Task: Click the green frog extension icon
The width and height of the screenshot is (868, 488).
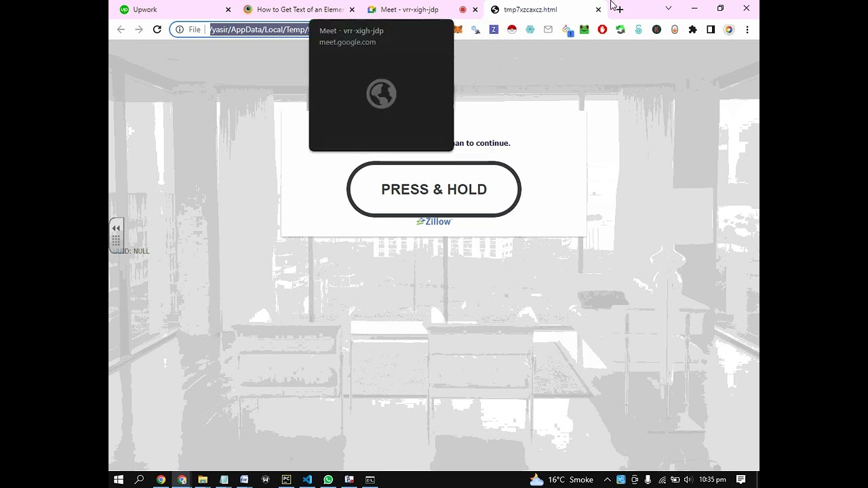Action: pyautogui.click(x=584, y=30)
